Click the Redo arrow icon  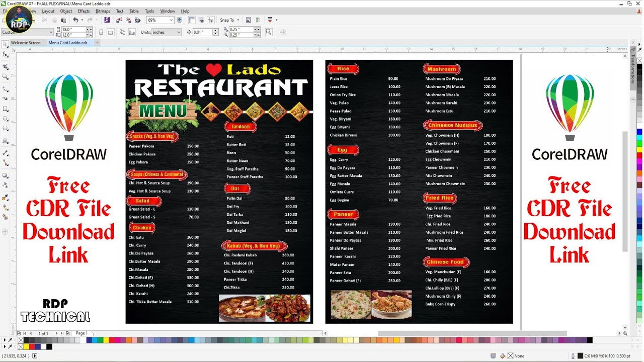(x=90, y=20)
